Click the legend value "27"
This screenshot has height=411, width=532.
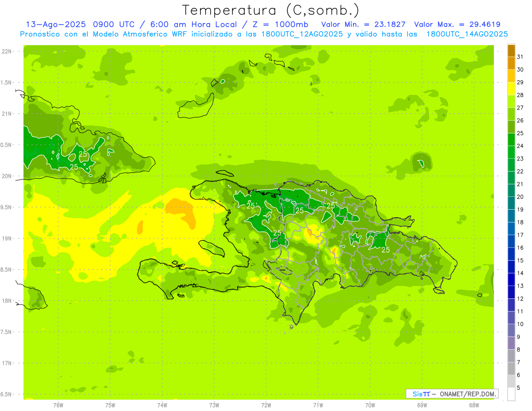520,108
